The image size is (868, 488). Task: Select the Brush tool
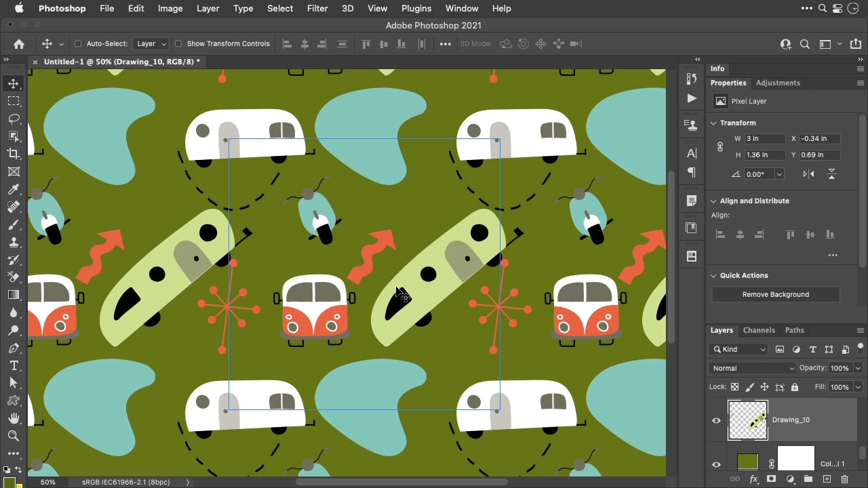coord(14,224)
